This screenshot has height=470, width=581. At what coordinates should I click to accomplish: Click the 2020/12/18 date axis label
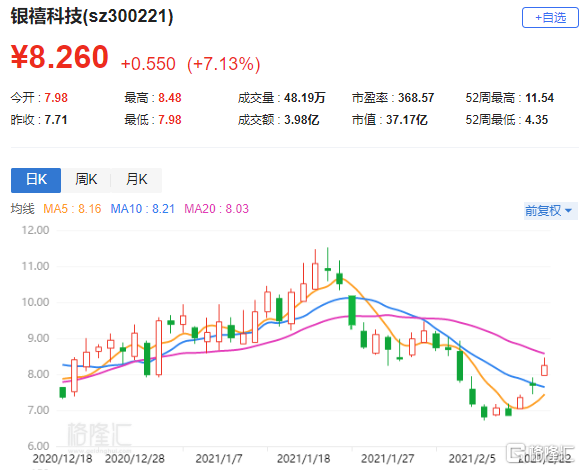pos(62,459)
